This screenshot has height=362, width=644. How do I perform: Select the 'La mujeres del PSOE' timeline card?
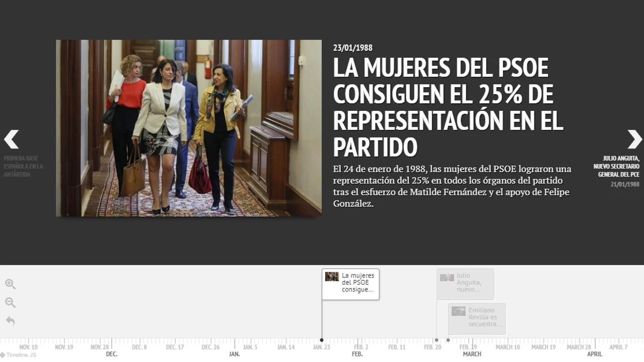351,284
